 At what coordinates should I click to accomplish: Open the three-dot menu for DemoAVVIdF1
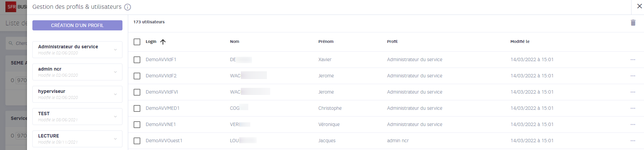pos(633,60)
